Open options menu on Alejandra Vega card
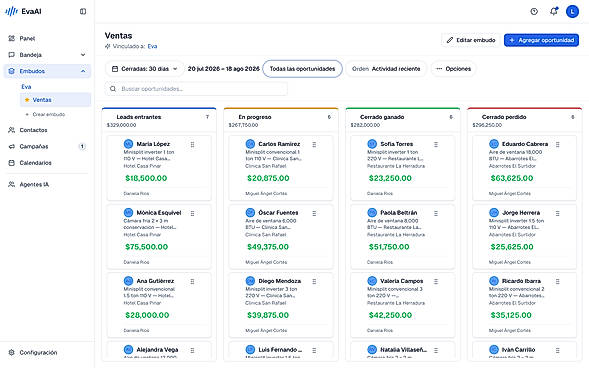This screenshot has height=368, width=589. tap(192, 350)
